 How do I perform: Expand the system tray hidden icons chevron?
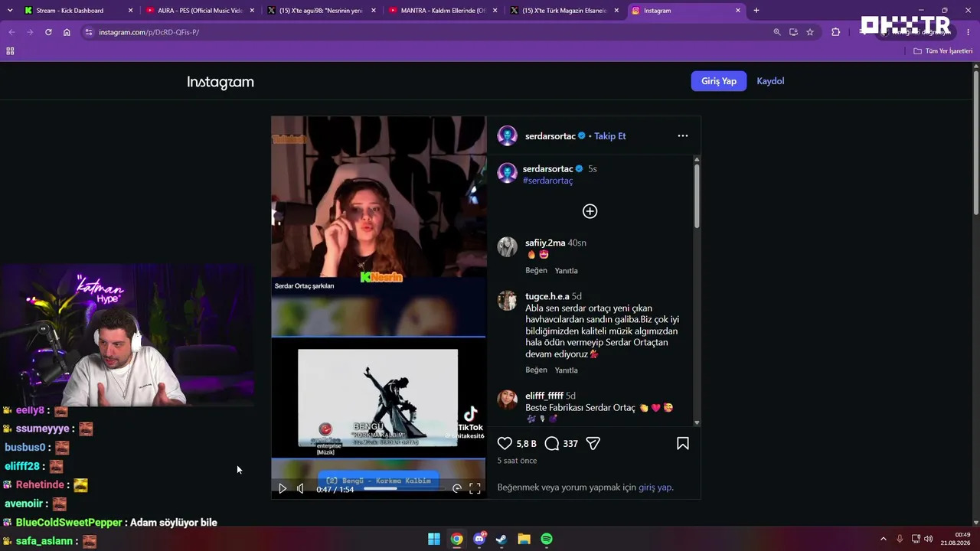[884, 540]
